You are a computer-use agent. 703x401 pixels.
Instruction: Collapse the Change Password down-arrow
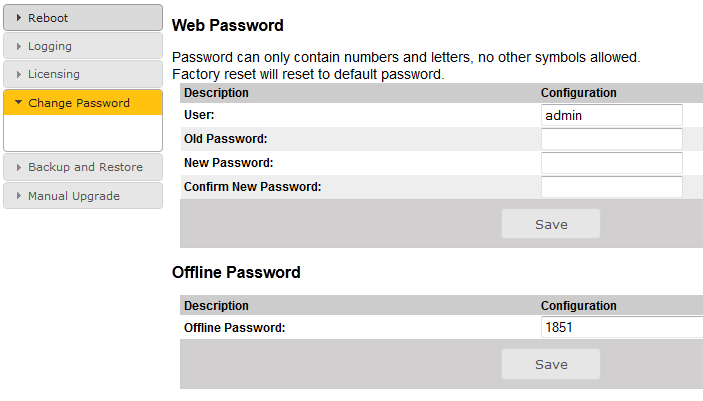18,103
